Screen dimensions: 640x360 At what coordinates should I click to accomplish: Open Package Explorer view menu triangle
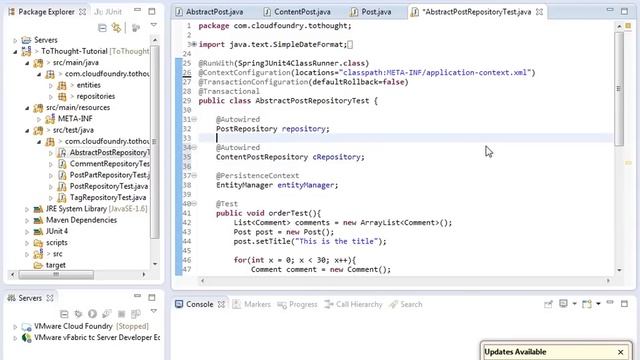point(153,26)
